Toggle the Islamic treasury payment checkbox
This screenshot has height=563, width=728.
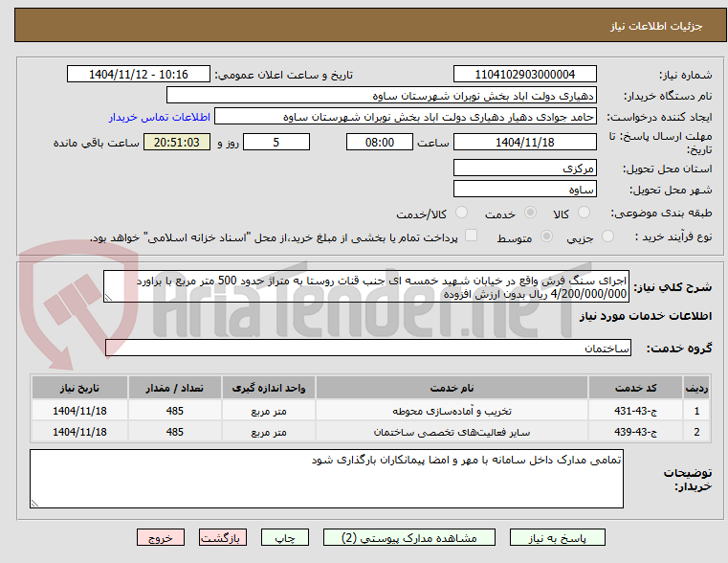coord(471,236)
